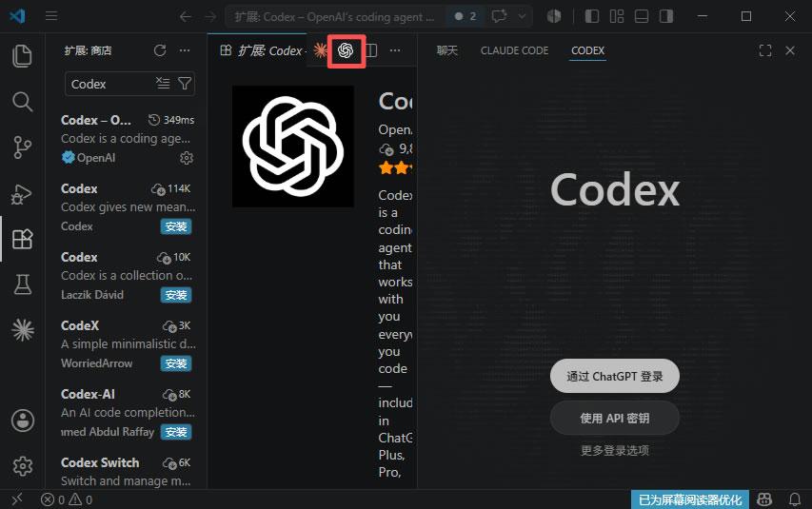This screenshot has width=812, height=509.
Task: Select the CODEX panel tab
Action: click(x=587, y=50)
